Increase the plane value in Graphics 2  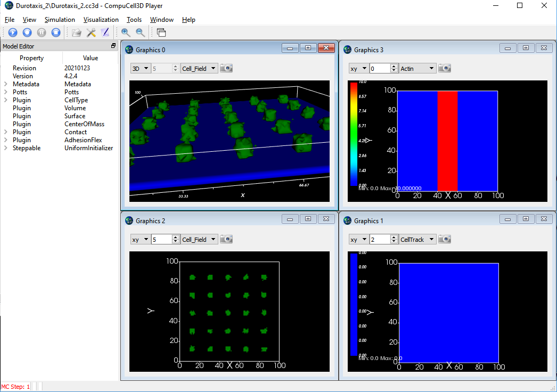pyautogui.click(x=176, y=238)
